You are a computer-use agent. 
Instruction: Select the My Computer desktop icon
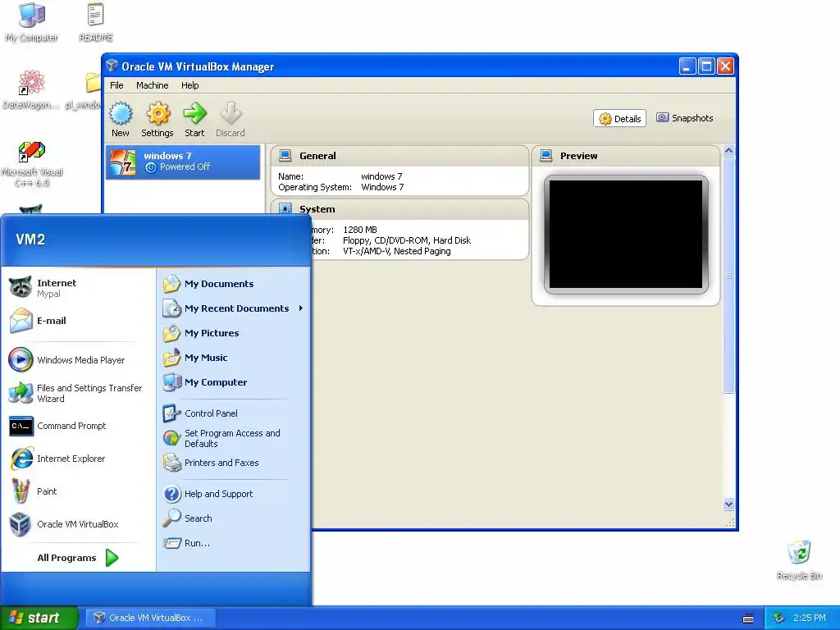tap(32, 22)
